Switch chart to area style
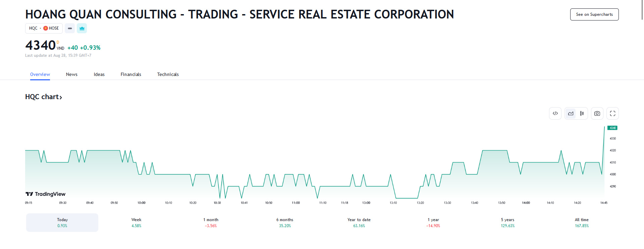Image resolution: width=644 pixels, height=249 pixels. click(x=571, y=114)
